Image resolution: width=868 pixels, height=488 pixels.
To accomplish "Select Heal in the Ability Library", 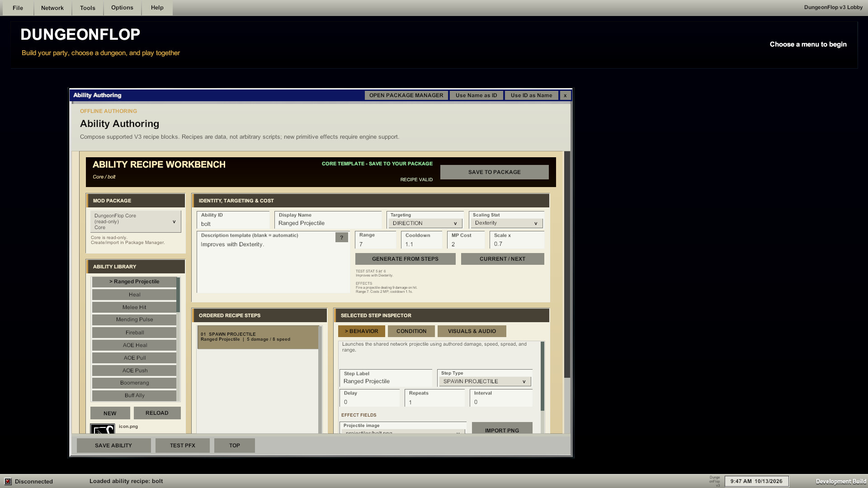I will click(x=134, y=295).
